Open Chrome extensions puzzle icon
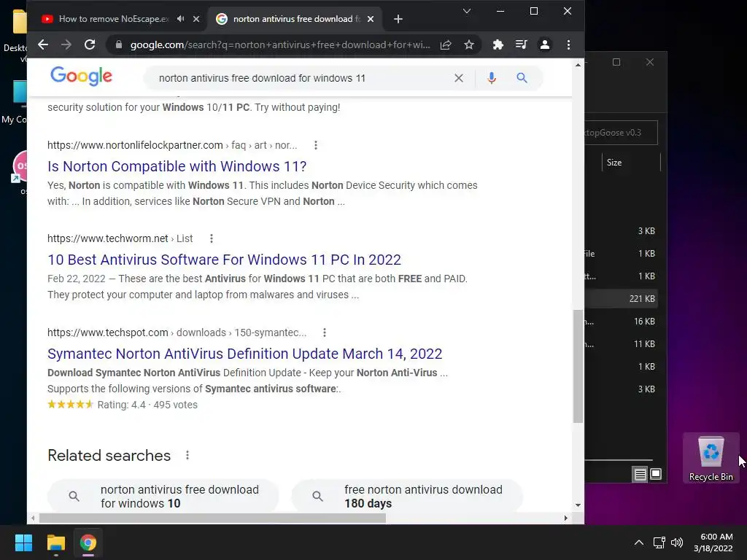747x560 pixels. tap(498, 44)
